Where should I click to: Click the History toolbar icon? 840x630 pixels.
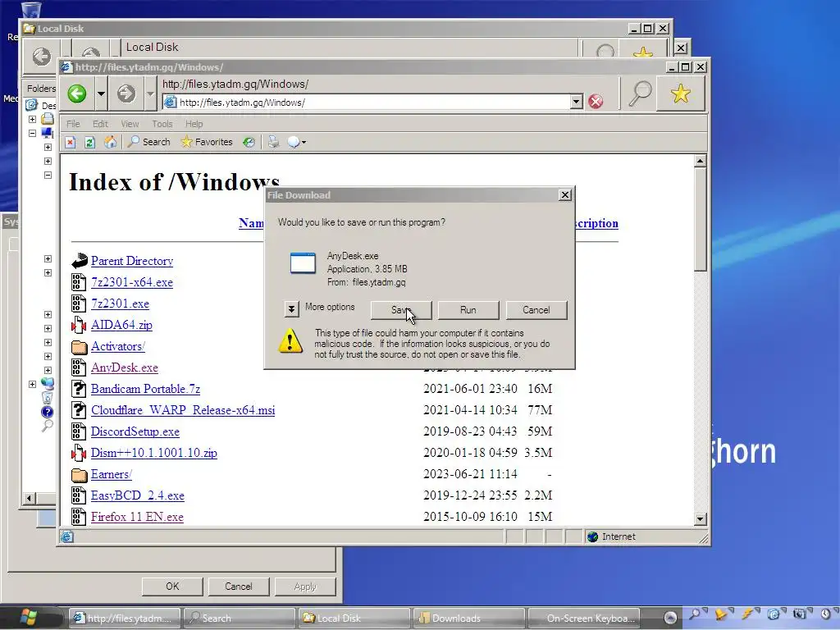(x=249, y=142)
